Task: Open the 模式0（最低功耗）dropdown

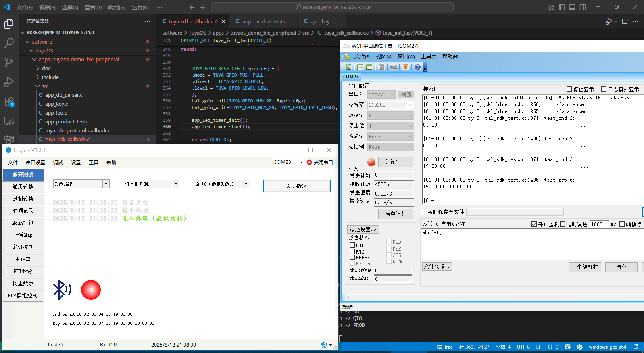Action: [x=221, y=184]
